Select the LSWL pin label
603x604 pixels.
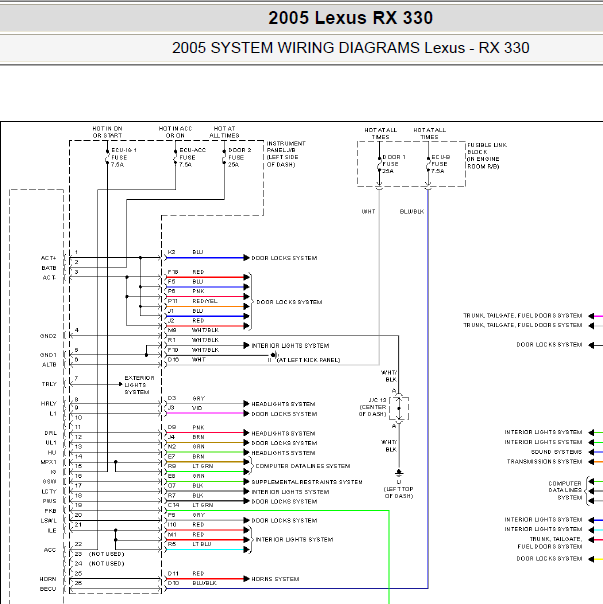pos(48,521)
